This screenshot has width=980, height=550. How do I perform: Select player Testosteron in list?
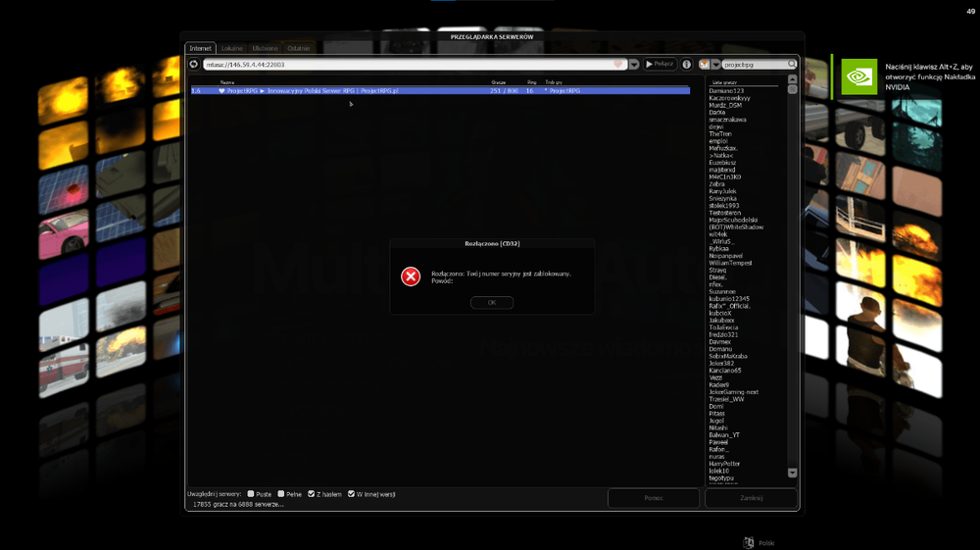[x=725, y=213]
